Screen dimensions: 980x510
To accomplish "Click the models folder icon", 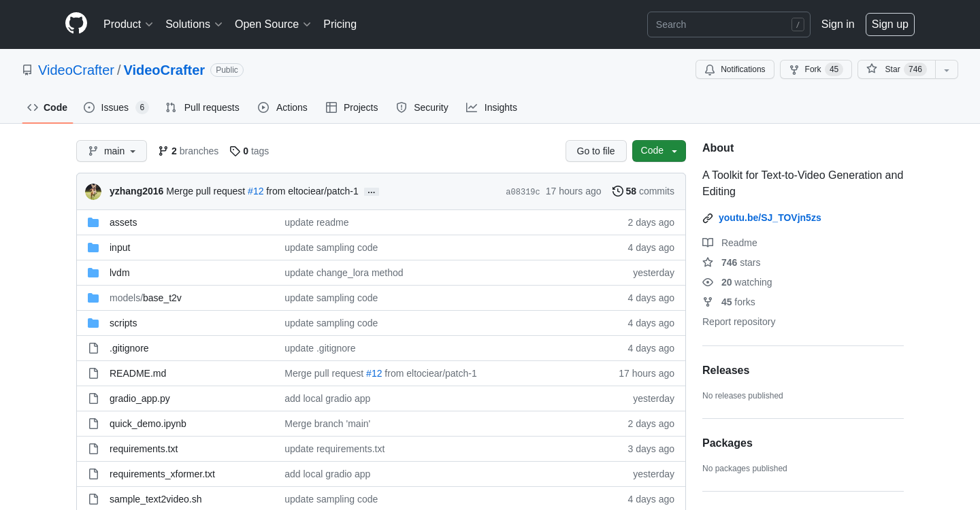I will (x=93, y=298).
